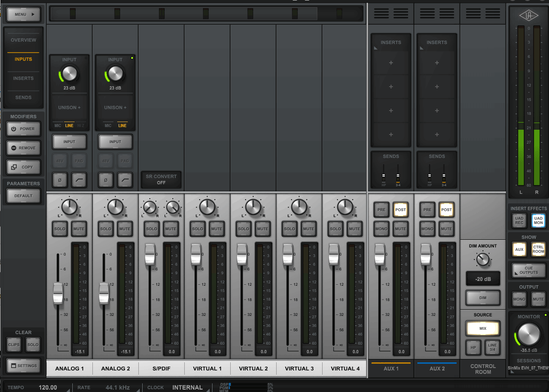Click the Dim Amount knob
The image size is (549, 392).
point(483,259)
